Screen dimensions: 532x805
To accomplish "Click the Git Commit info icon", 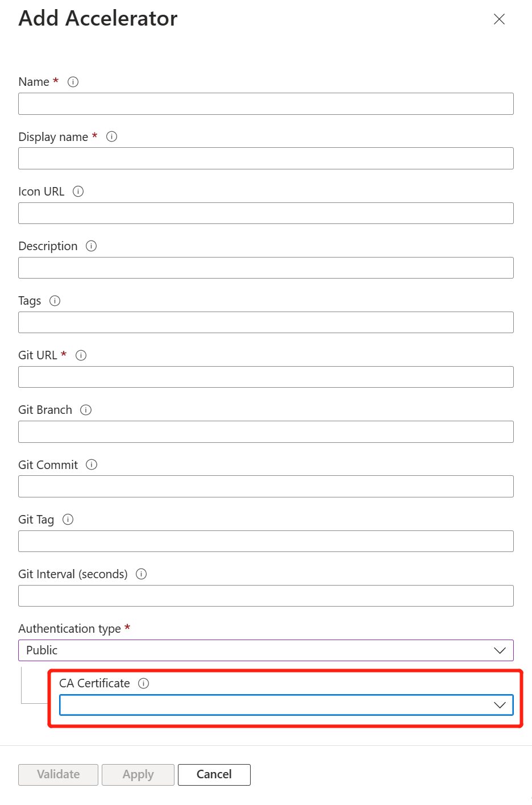I will (x=92, y=464).
